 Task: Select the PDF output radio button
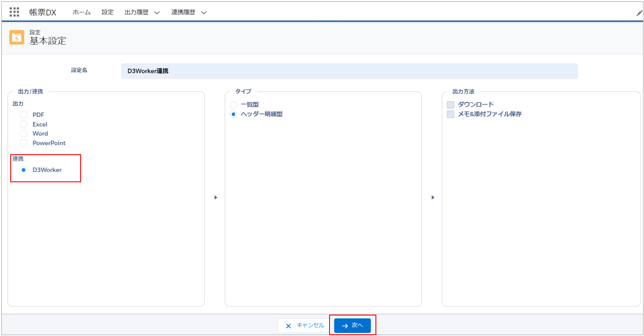coord(23,115)
